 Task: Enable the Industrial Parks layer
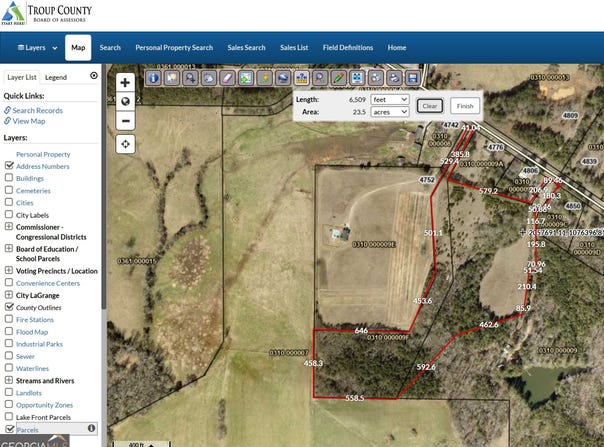pos(9,343)
